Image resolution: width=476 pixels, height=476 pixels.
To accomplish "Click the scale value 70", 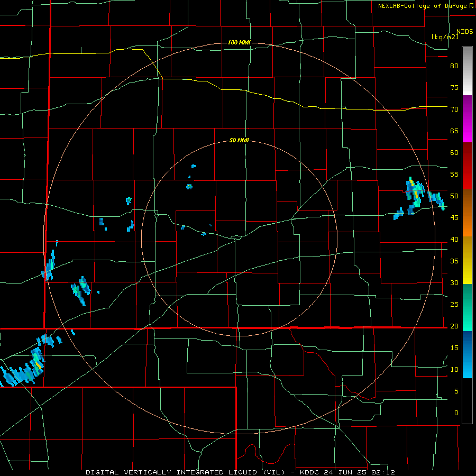I will 454,109.
